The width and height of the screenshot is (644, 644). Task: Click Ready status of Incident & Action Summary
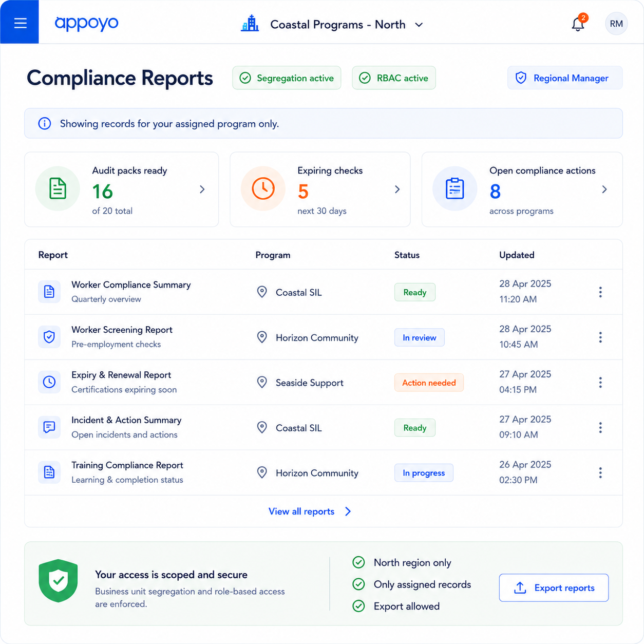[x=415, y=428]
